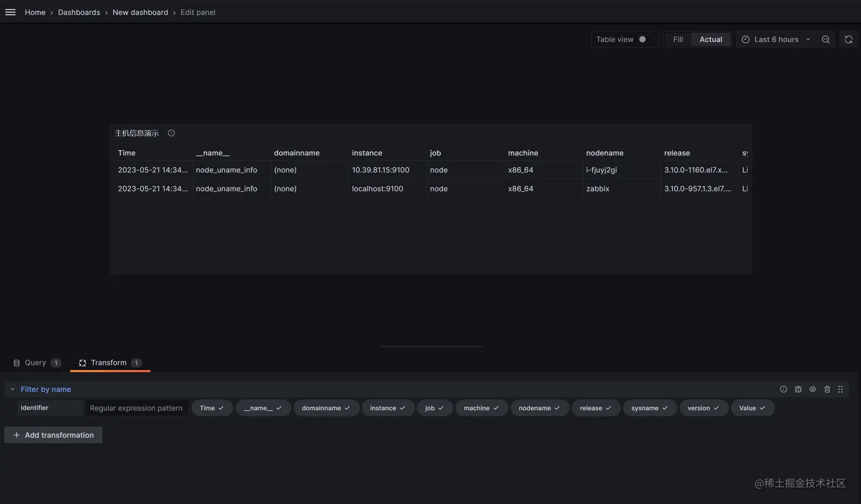Screen dimensions: 861x504
Task: Click the Filter by name title link
Action: [46, 390]
